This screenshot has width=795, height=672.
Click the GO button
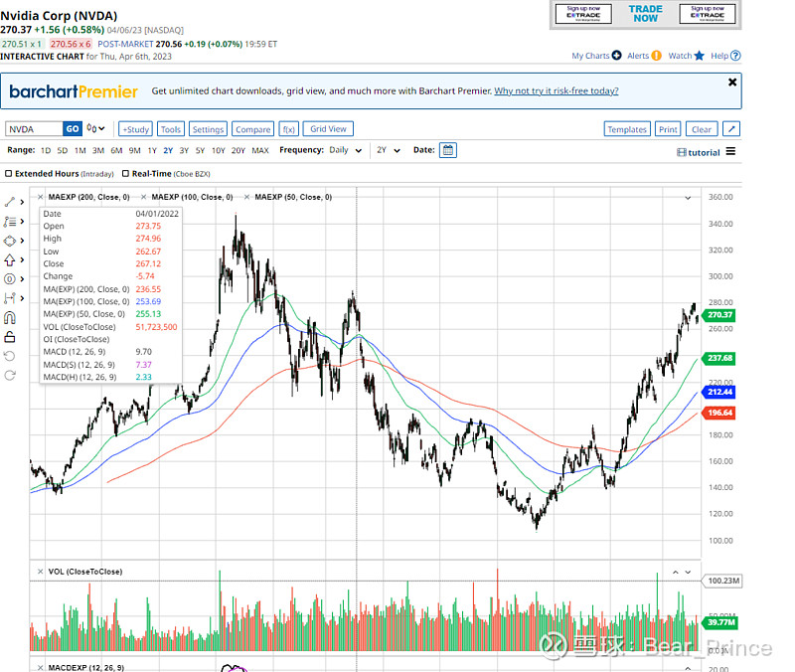(73, 129)
